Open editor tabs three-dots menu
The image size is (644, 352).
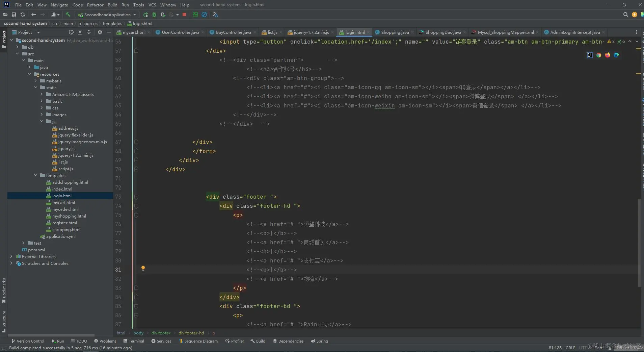(x=637, y=32)
